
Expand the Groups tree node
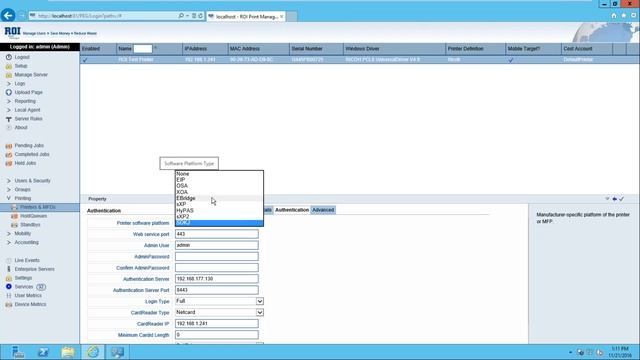pos(9,190)
